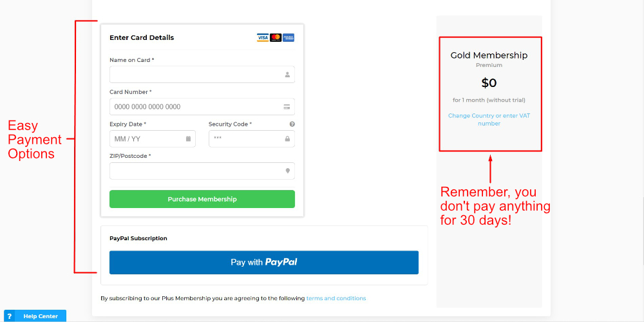
Task: Focus the Expiry Date MM / YY field
Action: [x=153, y=139]
